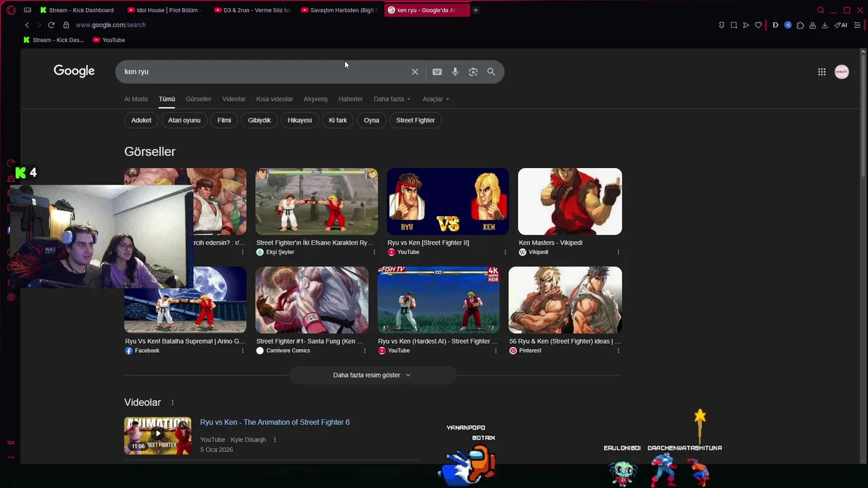The width and height of the screenshot is (868, 488).
Task: Expand the Araçlar tools dropdown
Action: (436, 99)
